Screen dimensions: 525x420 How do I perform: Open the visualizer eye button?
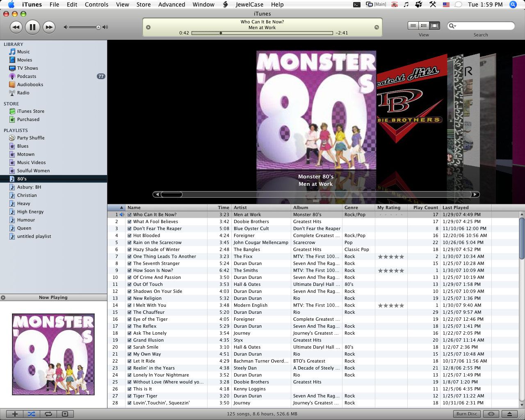pos(491,414)
